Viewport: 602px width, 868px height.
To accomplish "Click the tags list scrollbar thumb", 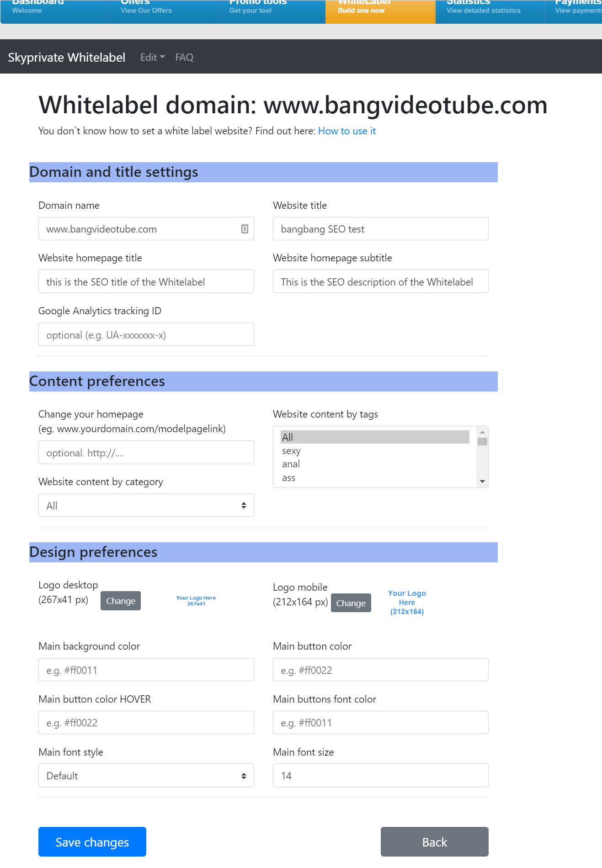I will coord(482,441).
